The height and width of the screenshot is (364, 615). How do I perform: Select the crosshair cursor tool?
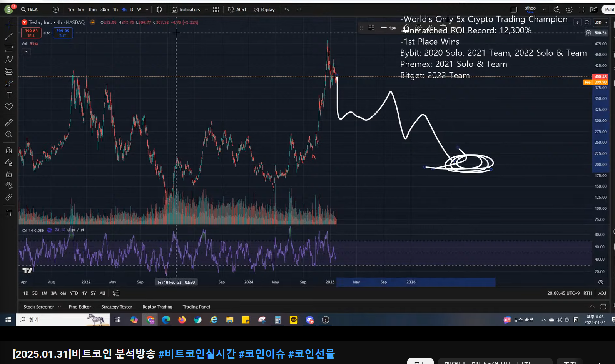click(x=9, y=25)
